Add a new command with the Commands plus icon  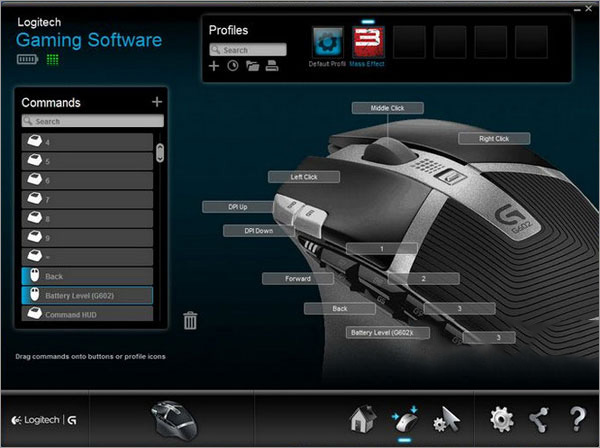(x=157, y=102)
